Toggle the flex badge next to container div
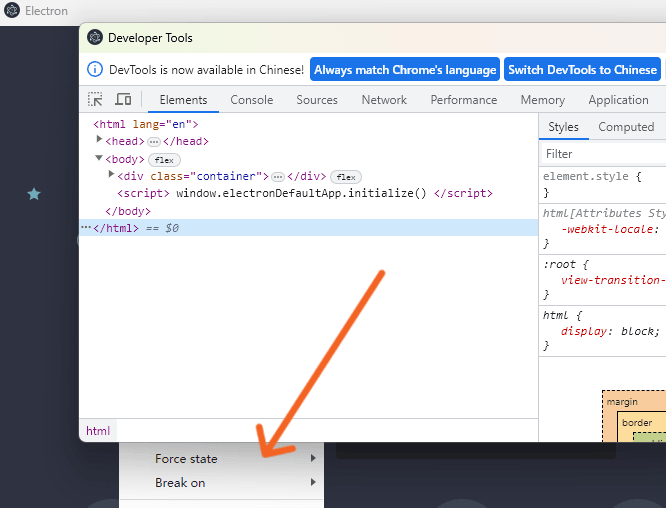Screen dimensions: 666x508 (346, 177)
